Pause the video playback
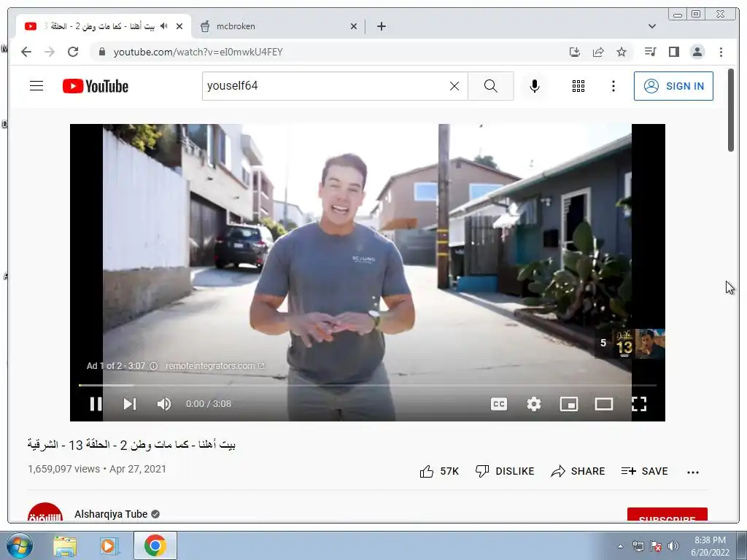Image resolution: width=747 pixels, height=560 pixels. 96,404
